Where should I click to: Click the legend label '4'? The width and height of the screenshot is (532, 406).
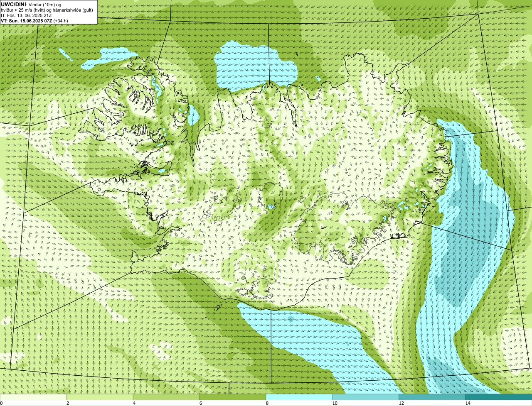[x=134, y=403]
